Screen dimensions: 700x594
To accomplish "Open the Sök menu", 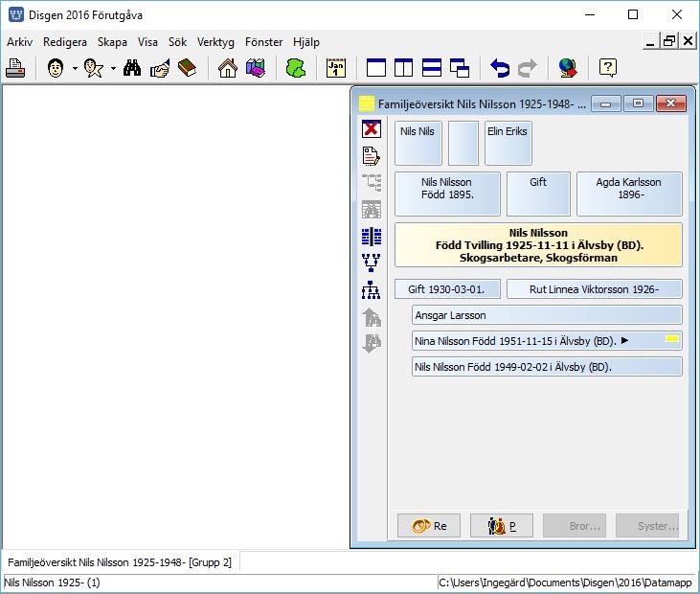I will tap(178, 42).
